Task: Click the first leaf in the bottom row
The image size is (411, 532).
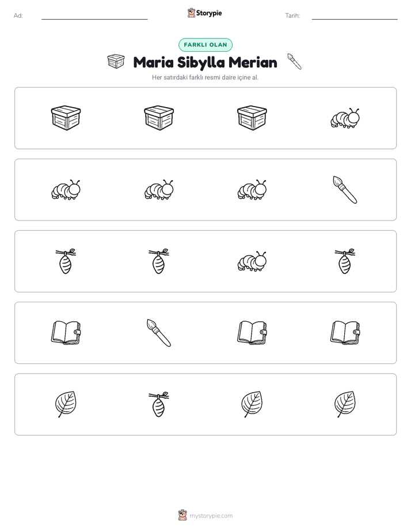Action: [x=66, y=404]
